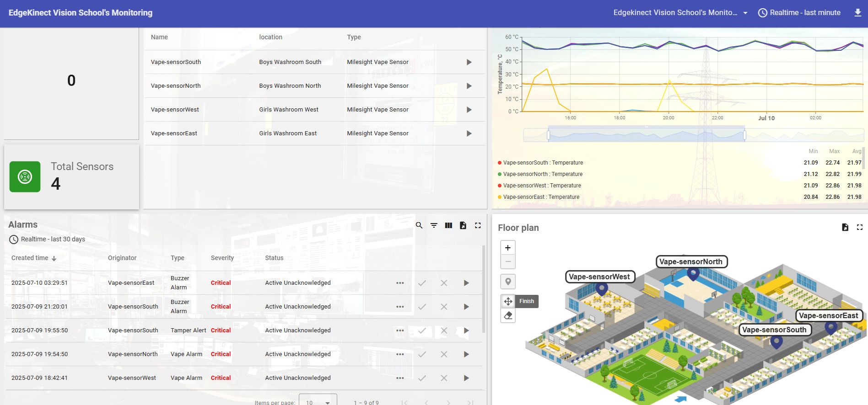Viewport: 868px width, 405px height.
Task: Zoom out on the floor plan
Action: click(x=508, y=262)
